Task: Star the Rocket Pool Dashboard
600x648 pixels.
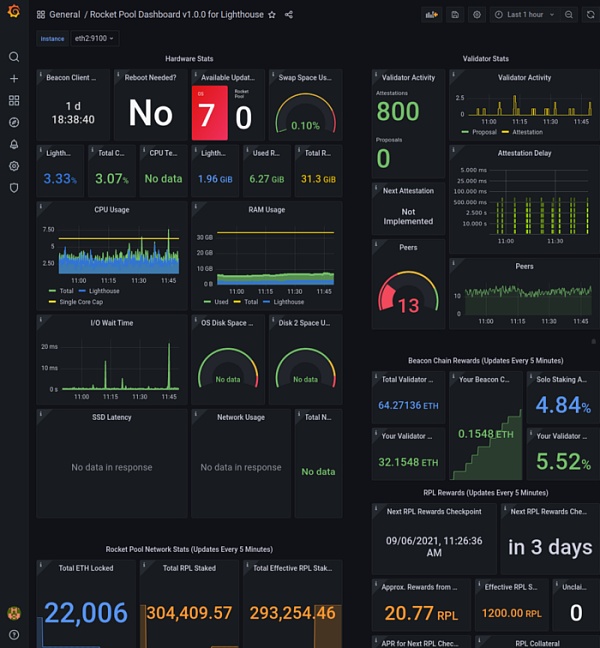Action: pyautogui.click(x=272, y=15)
